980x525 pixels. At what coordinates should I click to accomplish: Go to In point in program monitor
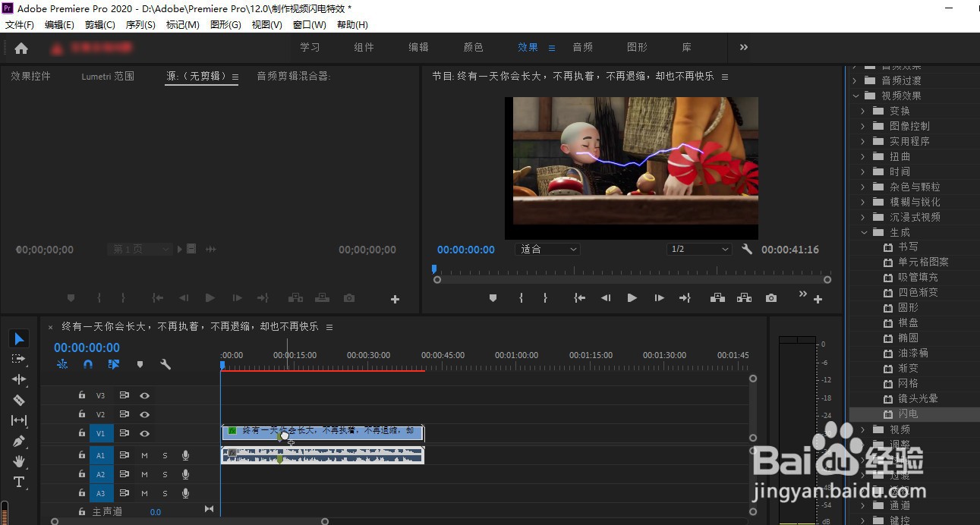click(x=580, y=298)
